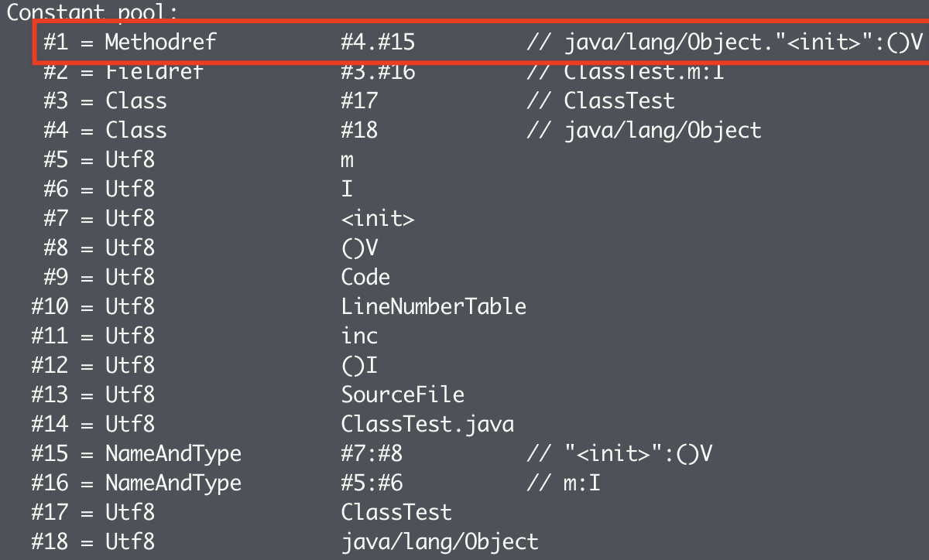Image resolution: width=929 pixels, height=560 pixels.
Task: Click the "inc" Utf8 value
Action: tap(359, 336)
